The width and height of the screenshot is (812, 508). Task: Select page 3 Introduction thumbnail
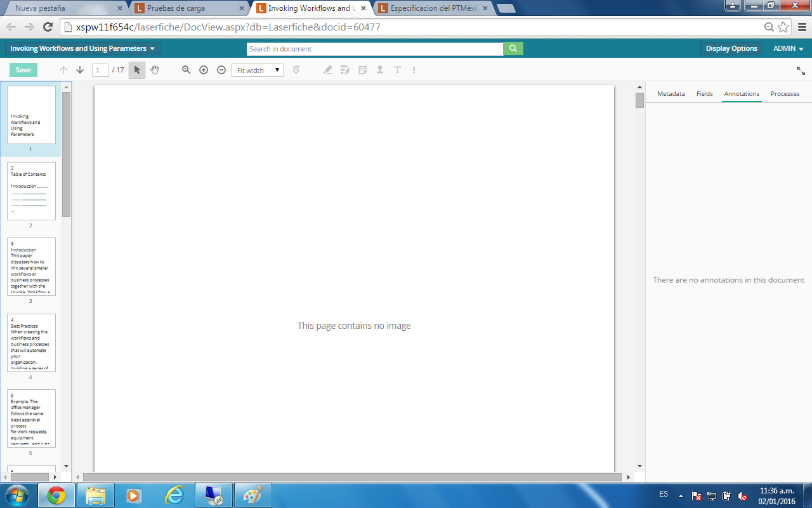click(x=31, y=267)
